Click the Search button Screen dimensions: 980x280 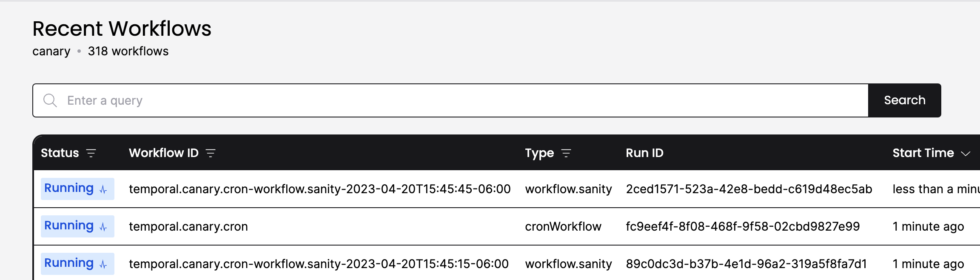tap(905, 100)
